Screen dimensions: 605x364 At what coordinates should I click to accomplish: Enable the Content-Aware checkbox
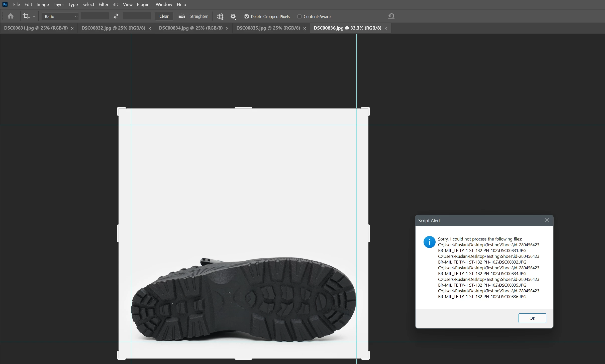[x=299, y=17]
